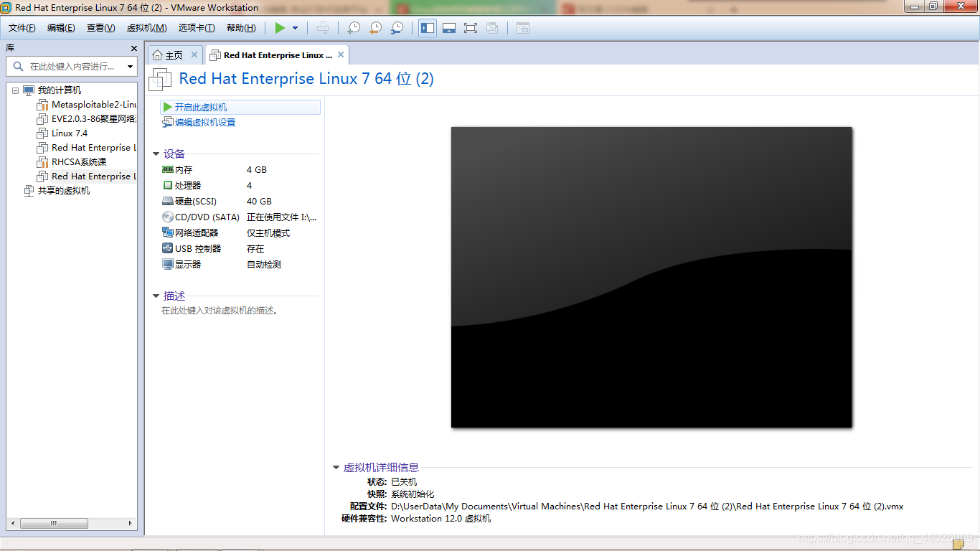Image resolution: width=980 pixels, height=551 pixels.
Task: Select the Metasploitable2-Linux virtual machine
Action: click(93, 105)
